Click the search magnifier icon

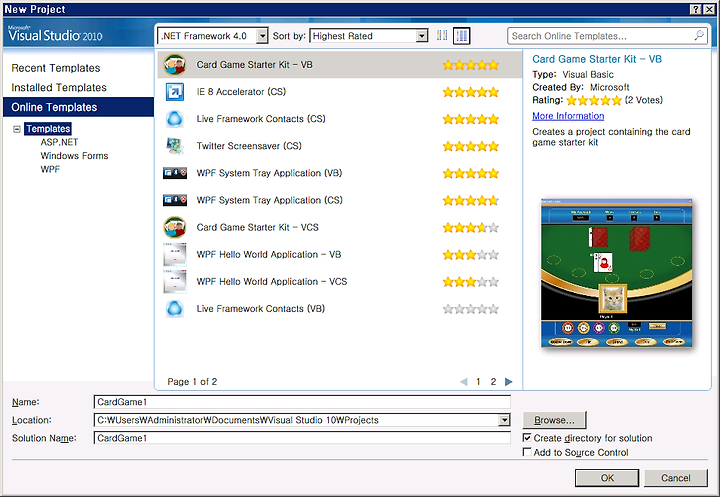(699, 35)
